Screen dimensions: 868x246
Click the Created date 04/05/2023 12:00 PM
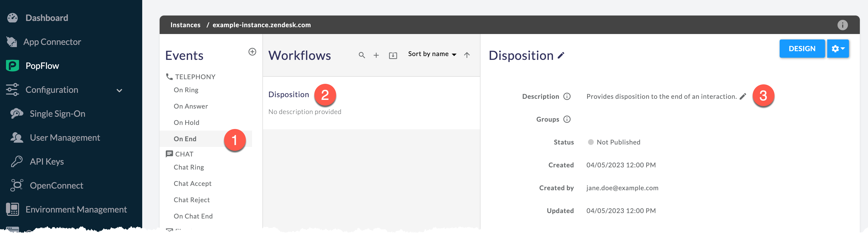coord(621,165)
